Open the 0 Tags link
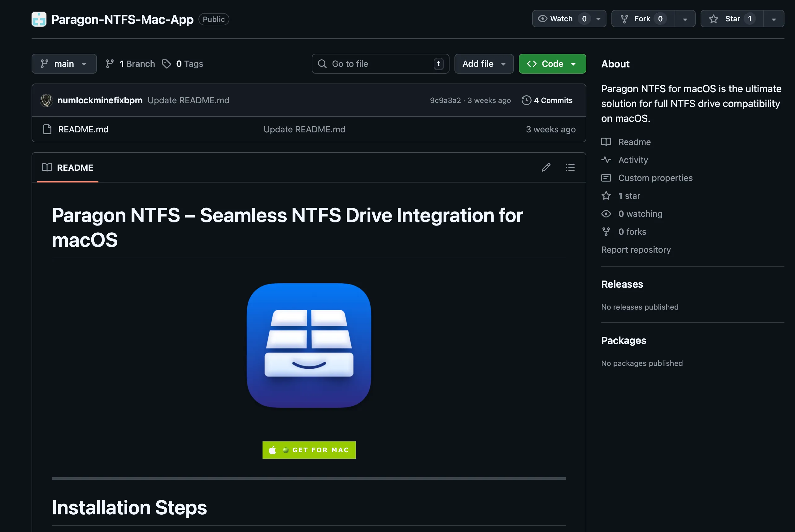795x532 pixels. pyautogui.click(x=183, y=64)
